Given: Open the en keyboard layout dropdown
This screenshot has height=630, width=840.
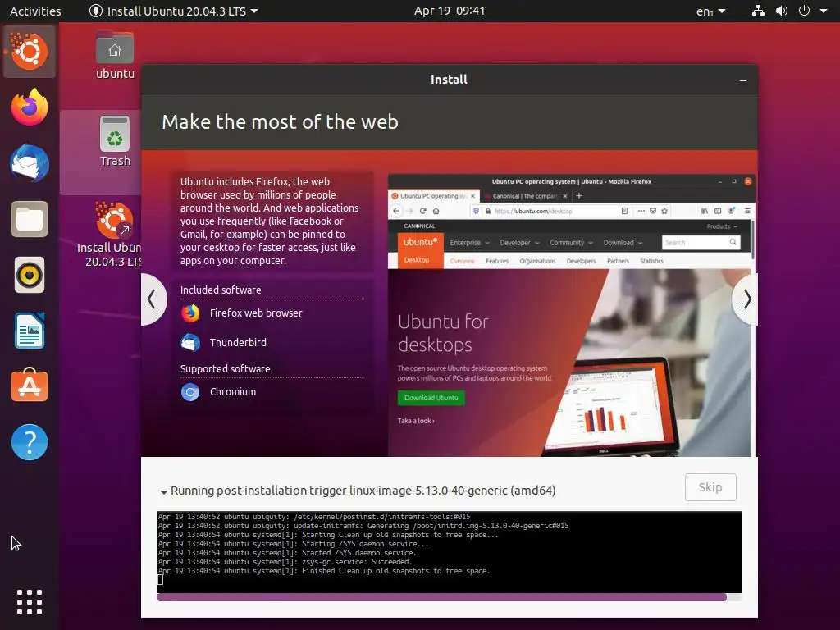Looking at the screenshot, I should (711, 11).
